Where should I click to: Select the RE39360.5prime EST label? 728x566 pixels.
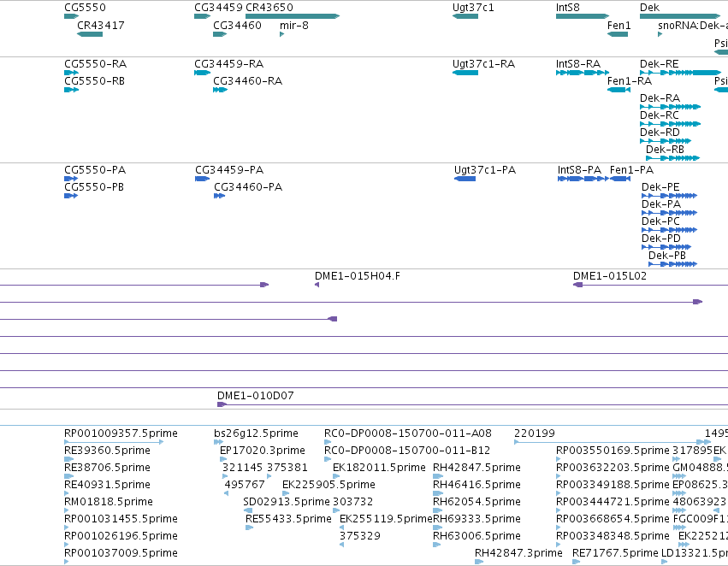click(107, 451)
